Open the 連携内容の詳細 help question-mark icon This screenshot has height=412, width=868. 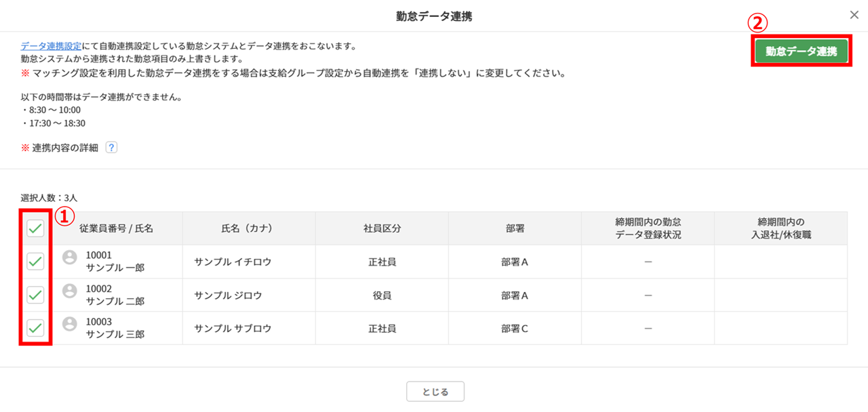[112, 147]
